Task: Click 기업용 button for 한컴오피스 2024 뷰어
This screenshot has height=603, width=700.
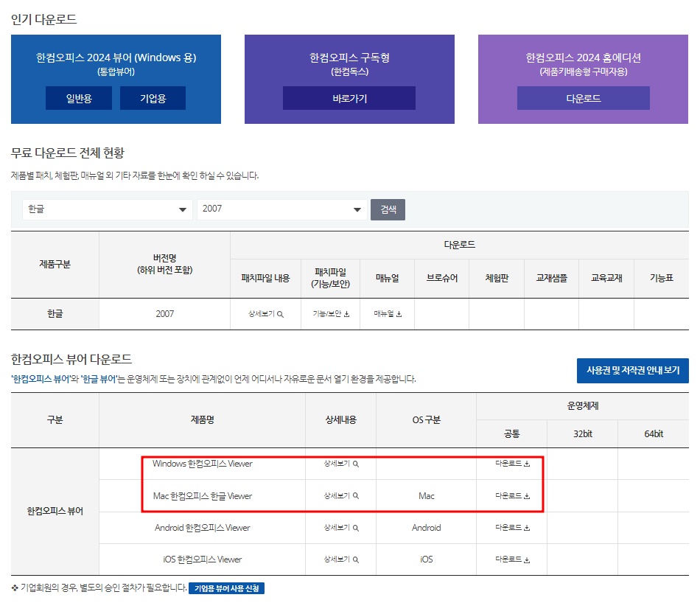Action: tap(153, 98)
